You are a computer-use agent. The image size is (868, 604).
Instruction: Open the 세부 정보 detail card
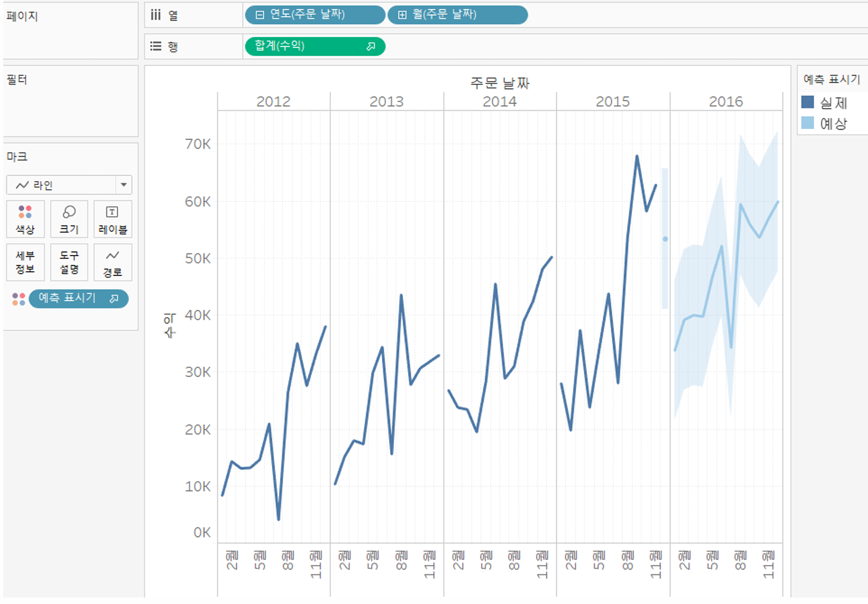[x=25, y=262]
